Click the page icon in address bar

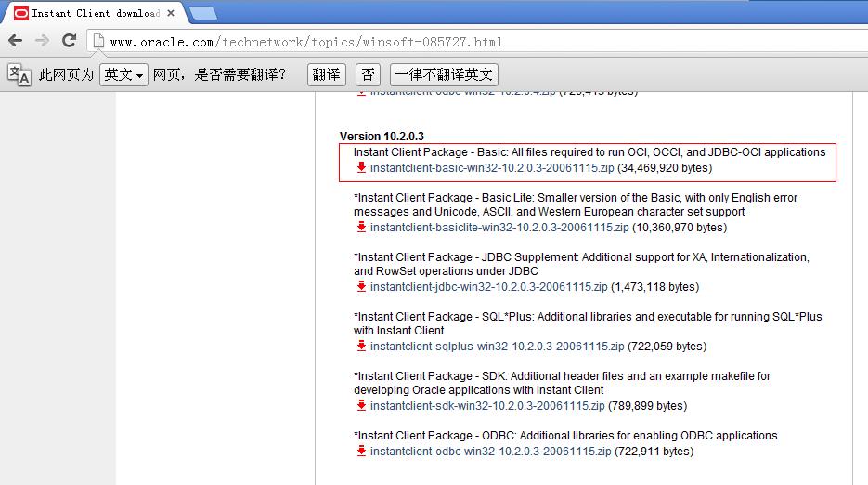pyautogui.click(x=98, y=41)
